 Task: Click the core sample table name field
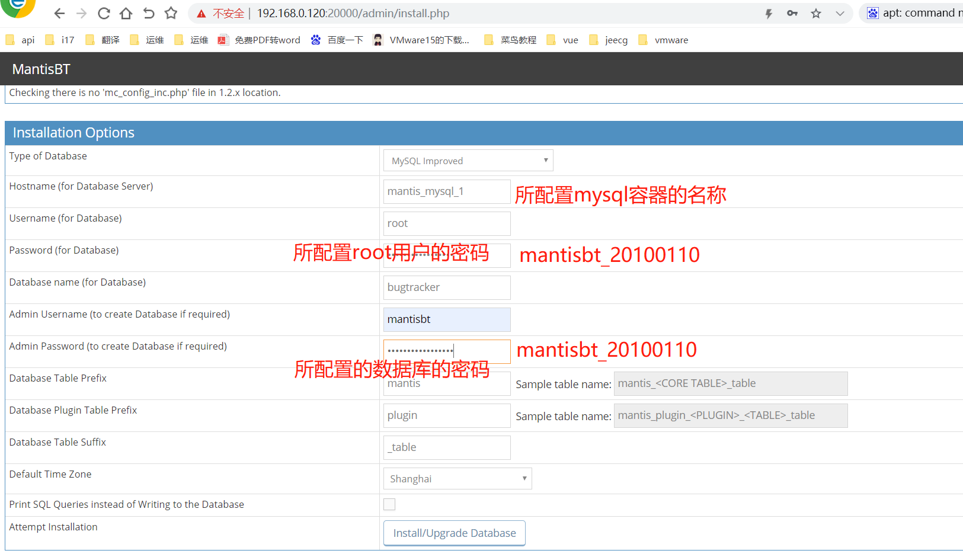click(731, 383)
